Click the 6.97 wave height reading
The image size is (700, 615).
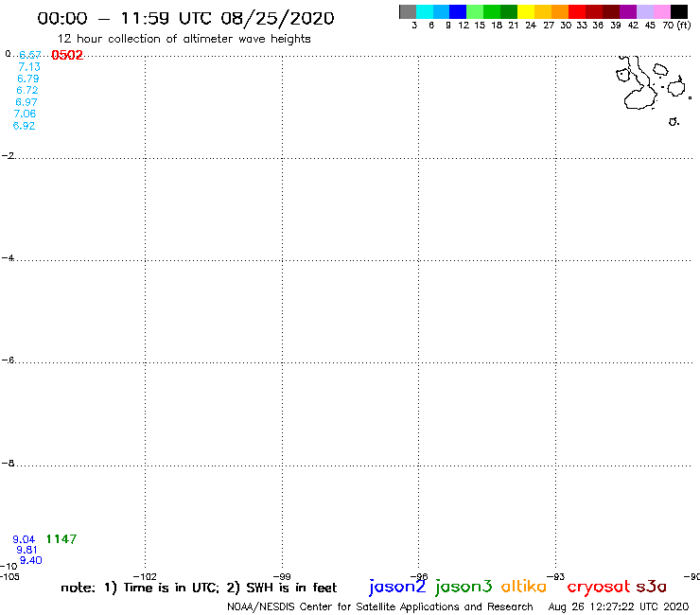pyautogui.click(x=26, y=102)
